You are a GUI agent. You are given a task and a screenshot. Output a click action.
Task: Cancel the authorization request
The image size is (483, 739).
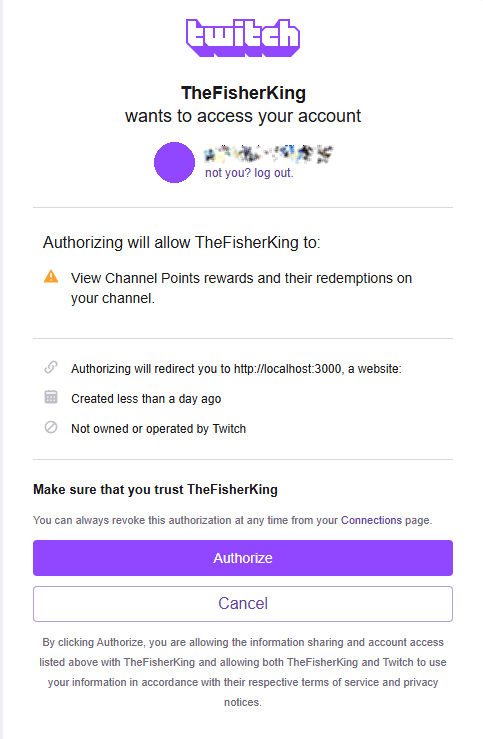(x=243, y=604)
